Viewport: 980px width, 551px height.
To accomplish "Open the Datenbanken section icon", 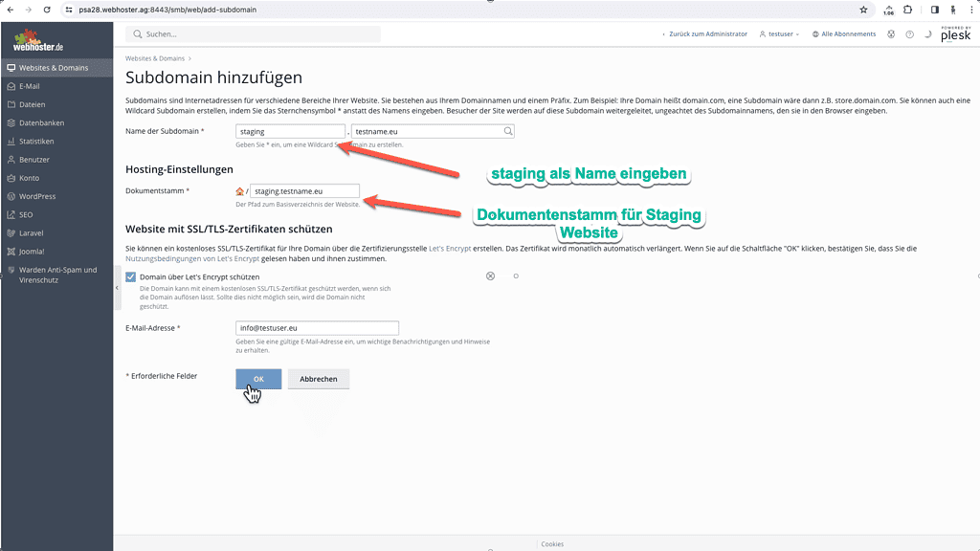I will click(x=11, y=122).
